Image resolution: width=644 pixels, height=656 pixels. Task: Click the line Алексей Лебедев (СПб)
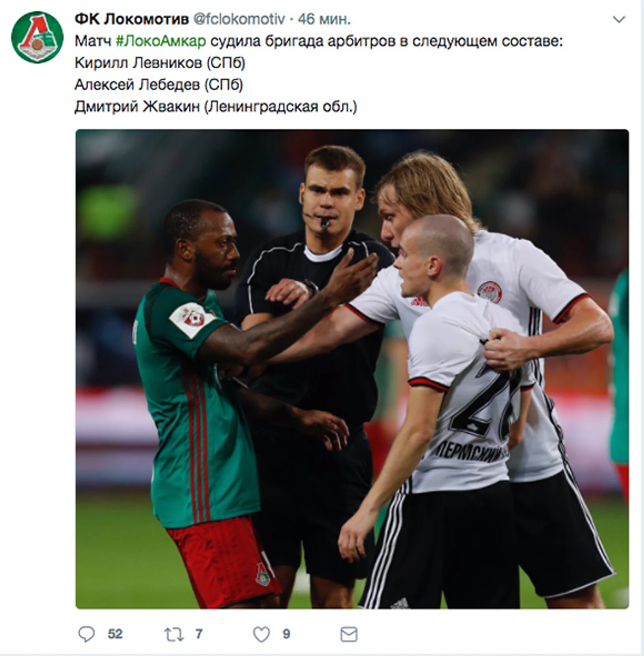pos(159,84)
